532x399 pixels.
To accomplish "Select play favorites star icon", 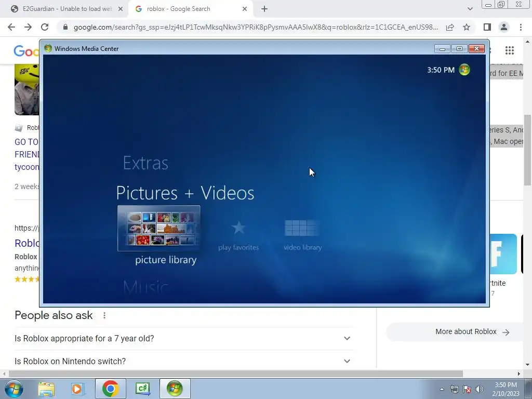I will (x=238, y=228).
